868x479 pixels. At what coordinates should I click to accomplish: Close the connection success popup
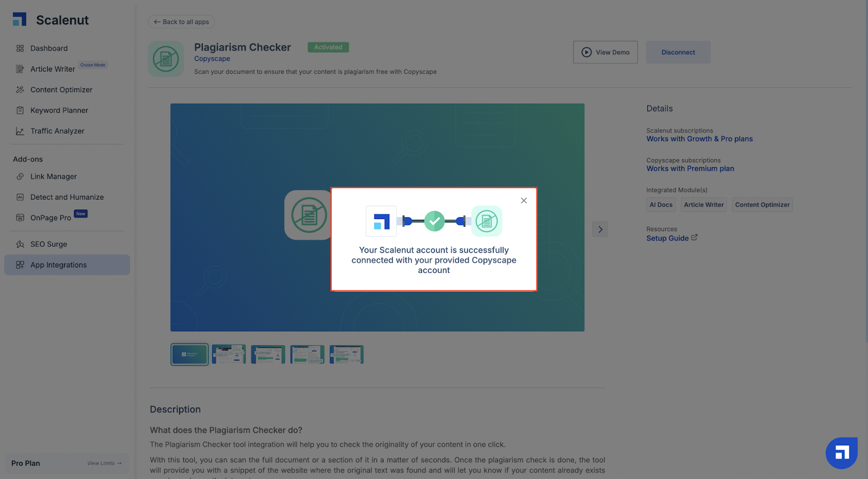tap(524, 201)
